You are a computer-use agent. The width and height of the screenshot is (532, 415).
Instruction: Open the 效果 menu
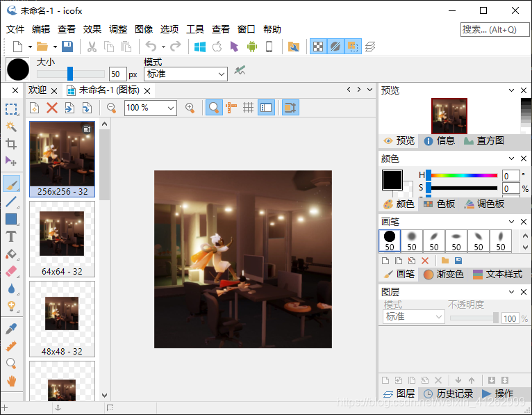92,29
